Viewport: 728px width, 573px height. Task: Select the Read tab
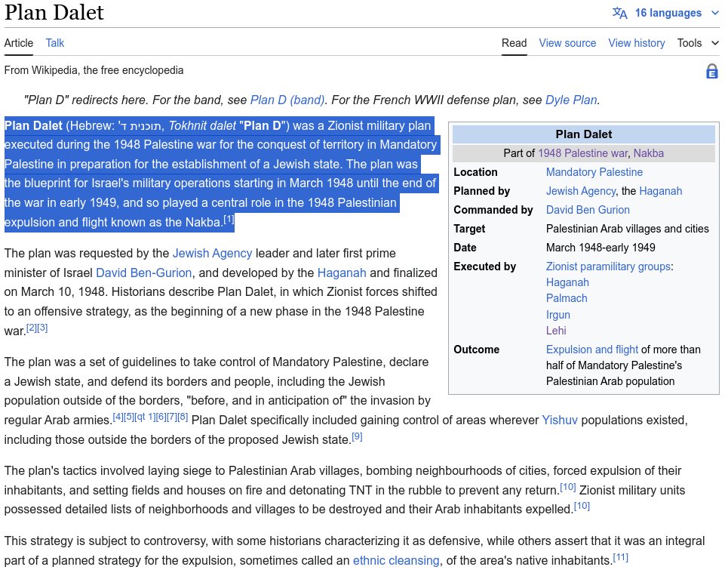[x=515, y=43]
